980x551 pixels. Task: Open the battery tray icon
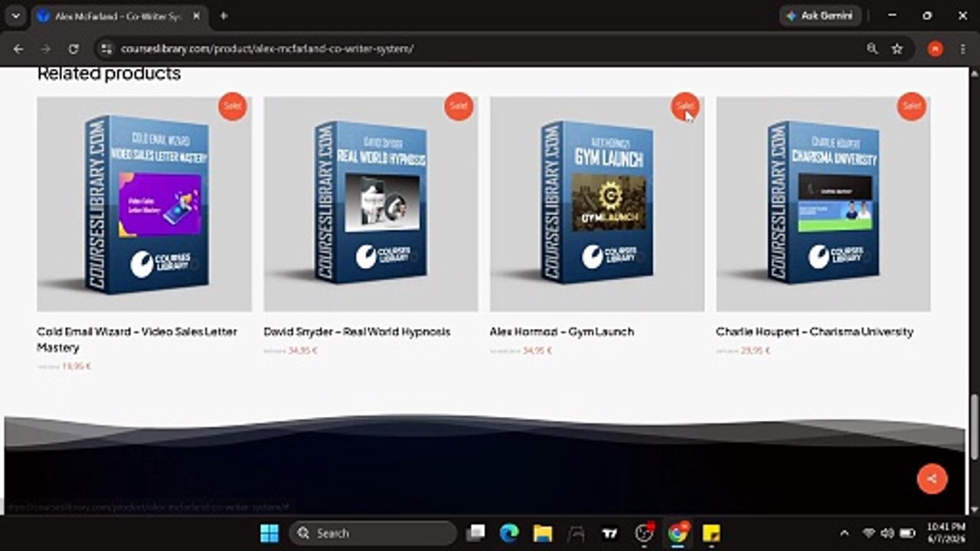pyautogui.click(x=907, y=533)
